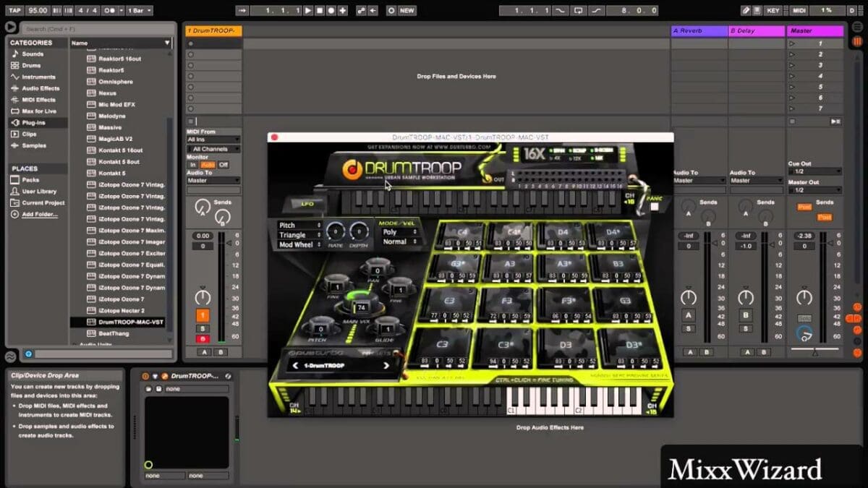Enable KEY map mode
This screenshot has width=868, height=488.
(x=773, y=11)
